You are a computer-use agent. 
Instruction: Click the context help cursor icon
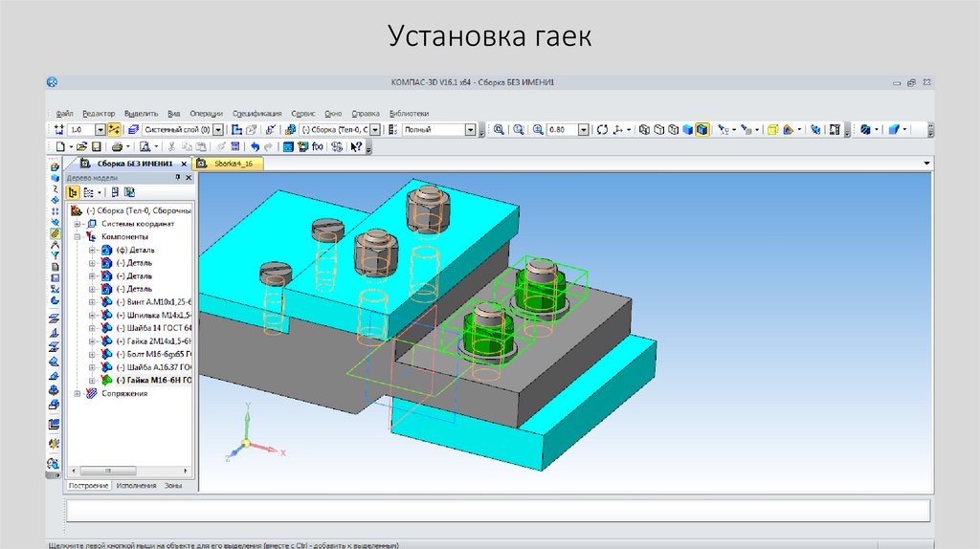tap(355, 146)
